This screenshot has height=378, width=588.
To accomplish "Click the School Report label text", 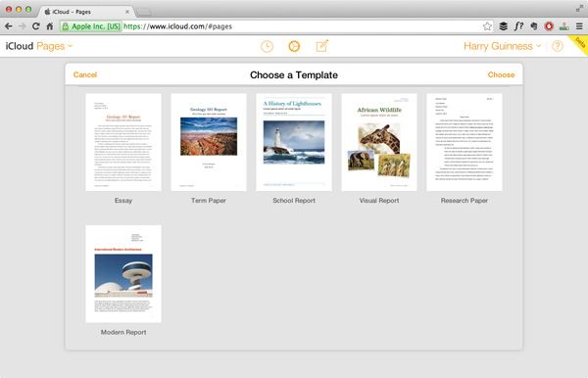I will tap(294, 201).
